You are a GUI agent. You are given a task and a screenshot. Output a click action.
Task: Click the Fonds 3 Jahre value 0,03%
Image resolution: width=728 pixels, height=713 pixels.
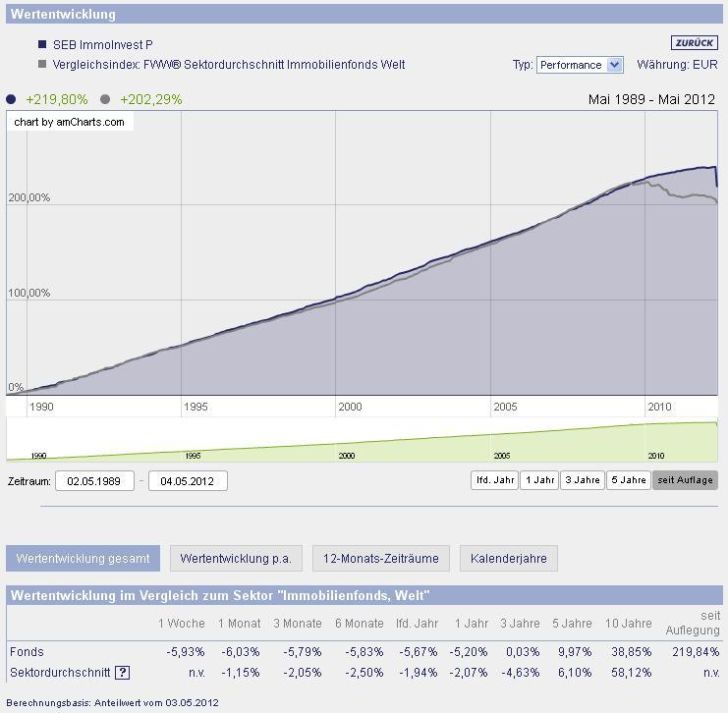coord(523,652)
